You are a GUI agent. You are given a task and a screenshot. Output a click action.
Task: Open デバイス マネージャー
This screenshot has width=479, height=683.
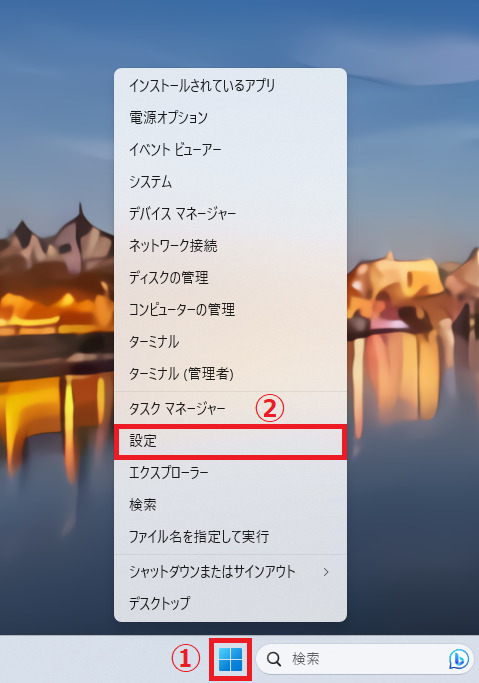tap(230, 213)
